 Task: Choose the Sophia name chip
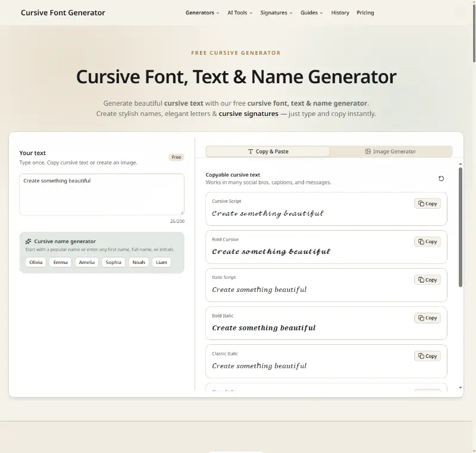click(114, 262)
